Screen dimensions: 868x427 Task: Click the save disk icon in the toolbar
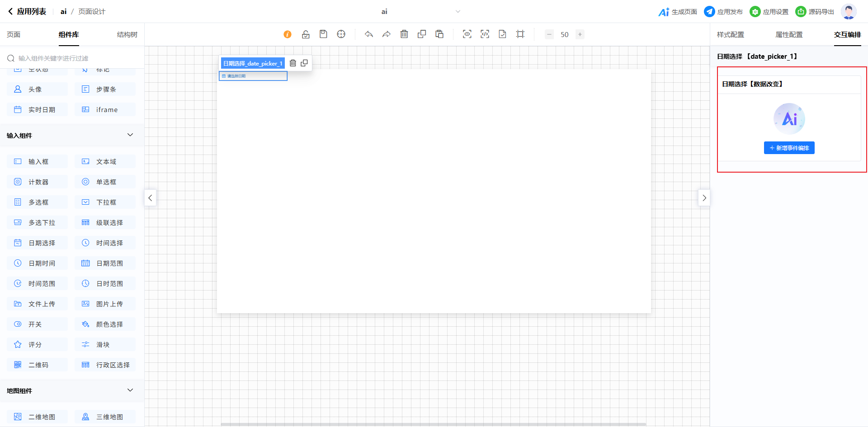(323, 34)
